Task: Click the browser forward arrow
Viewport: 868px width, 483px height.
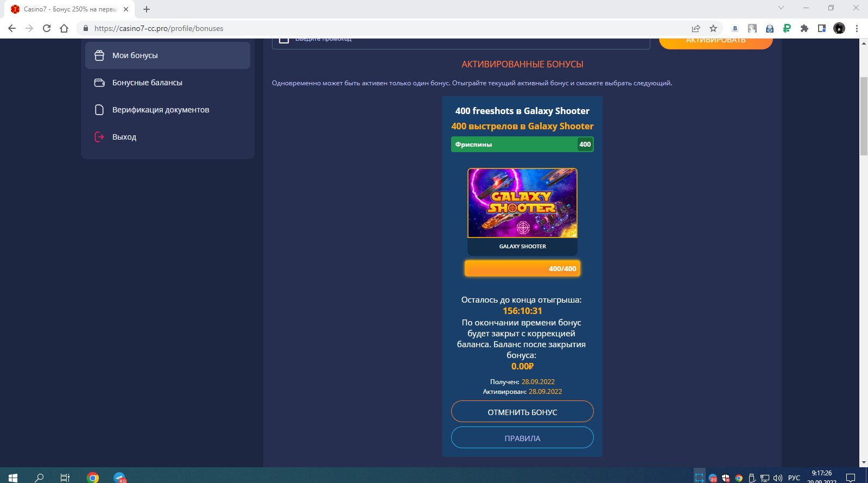Action: coord(29,28)
